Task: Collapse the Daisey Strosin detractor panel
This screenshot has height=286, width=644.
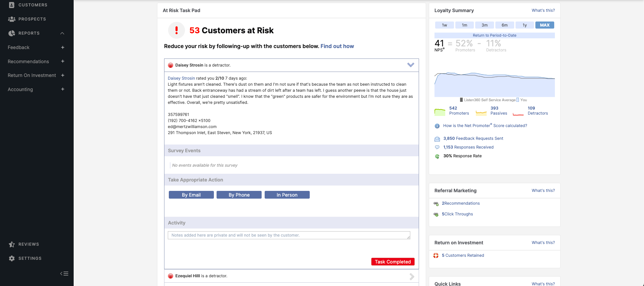Action: coord(411,65)
